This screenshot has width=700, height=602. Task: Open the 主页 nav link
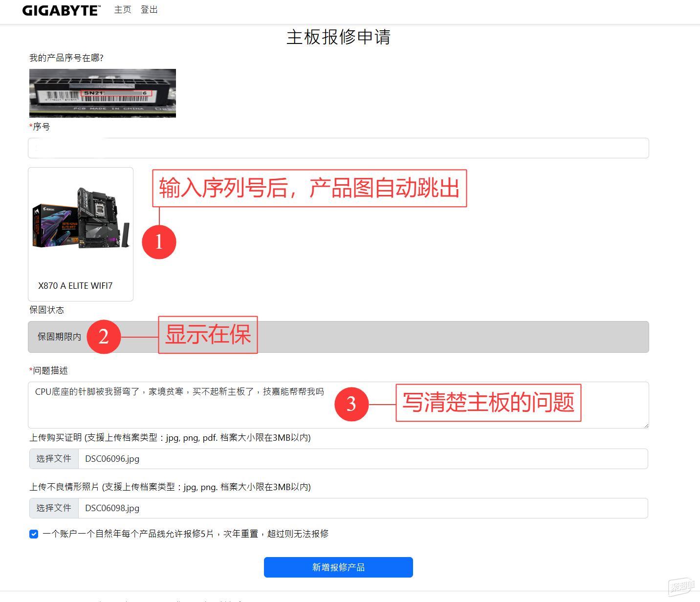point(123,10)
